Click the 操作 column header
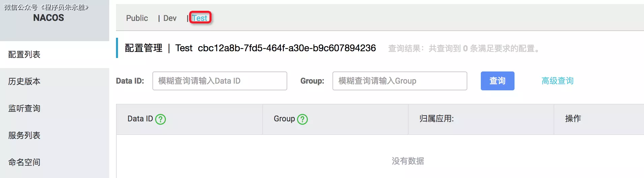Image resolution: width=644 pixels, height=178 pixels. point(573,119)
